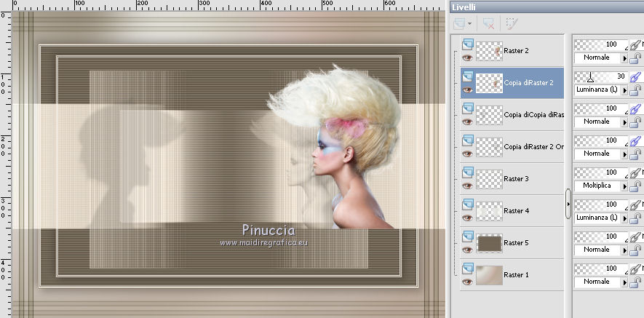Toggle the link chain icon for Copia diRaster 2 Or

coord(635,140)
